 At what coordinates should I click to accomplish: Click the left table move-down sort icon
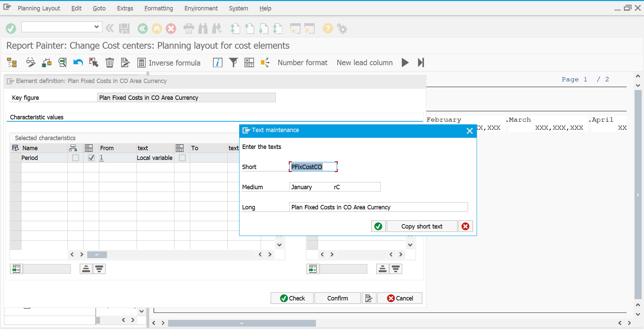(x=99, y=269)
